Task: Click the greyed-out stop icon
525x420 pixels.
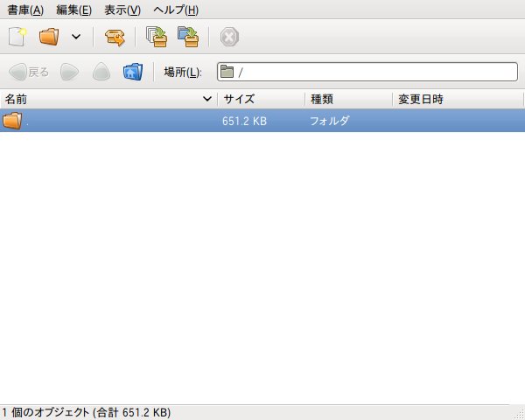Action: [229, 37]
